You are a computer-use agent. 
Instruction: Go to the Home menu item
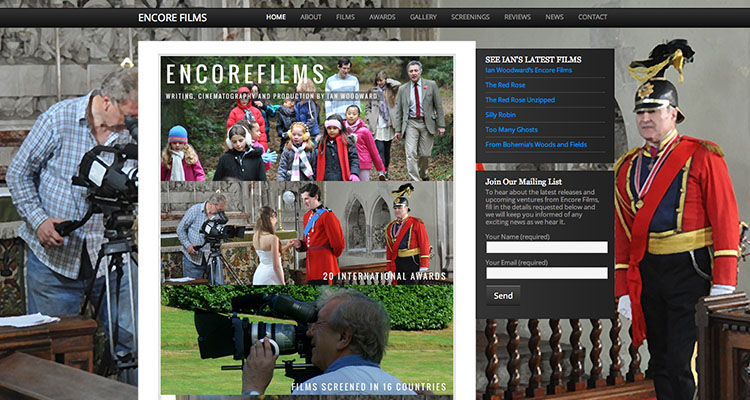tap(276, 17)
